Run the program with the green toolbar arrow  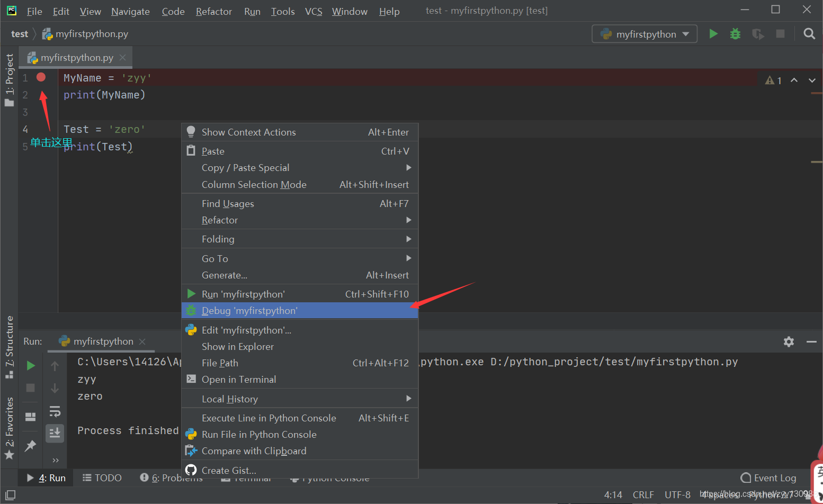pos(713,34)
